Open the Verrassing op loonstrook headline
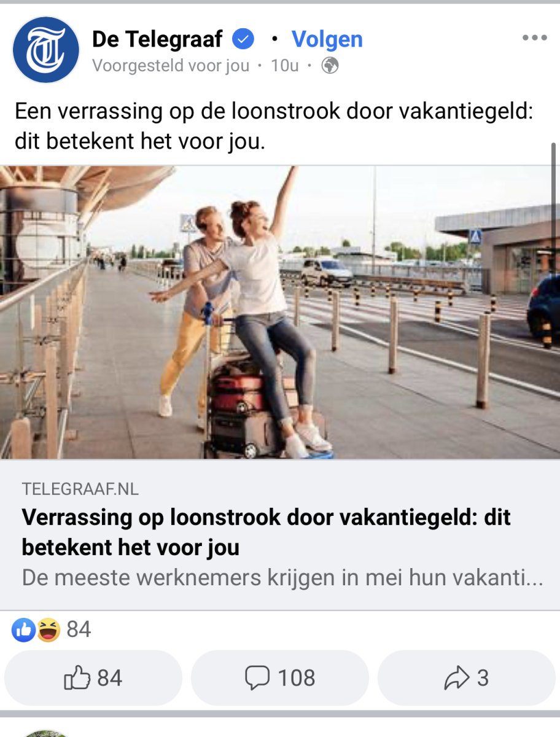Screen dimensions: 560x737 pyautogui.click(x=266, y=532)
